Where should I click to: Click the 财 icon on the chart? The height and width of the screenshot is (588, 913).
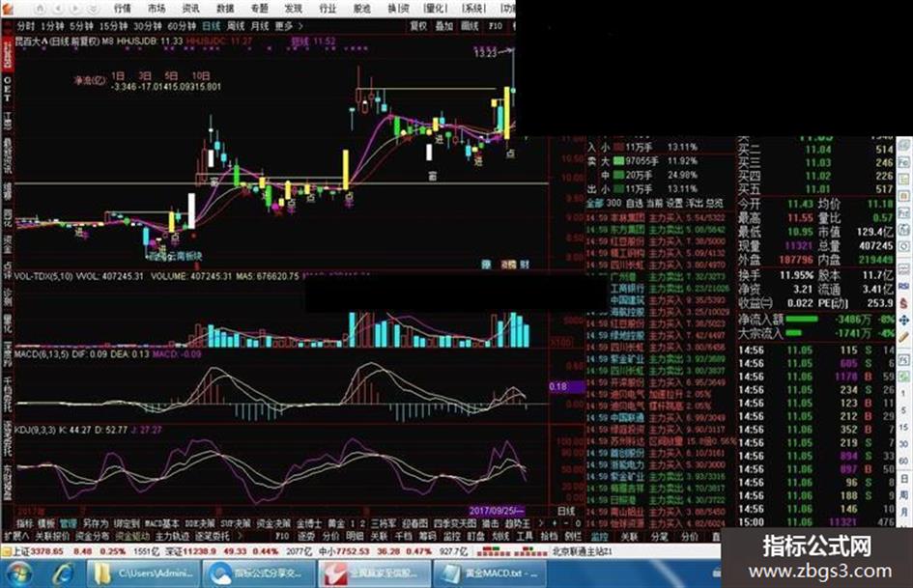(525, 265)
